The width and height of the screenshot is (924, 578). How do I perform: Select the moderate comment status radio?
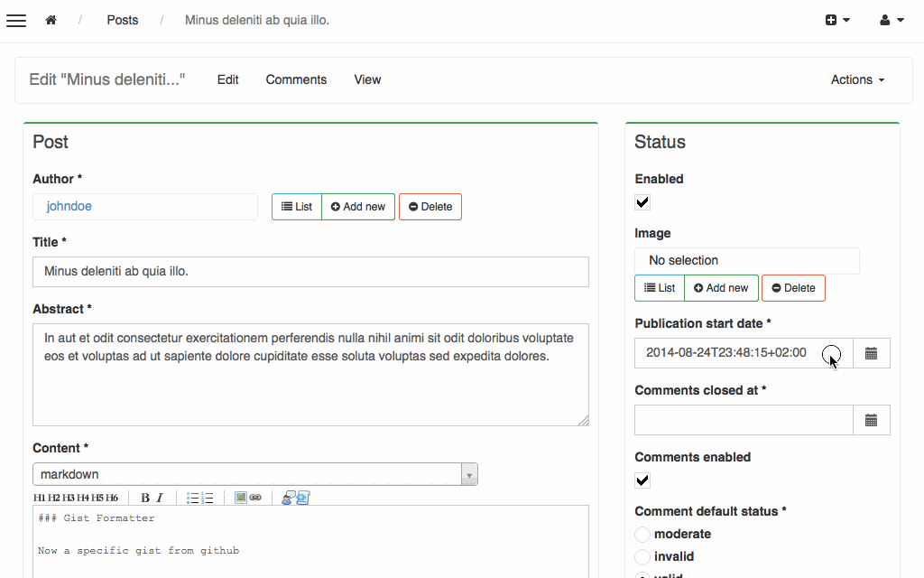pyautogui.click(x=642, y=535)
